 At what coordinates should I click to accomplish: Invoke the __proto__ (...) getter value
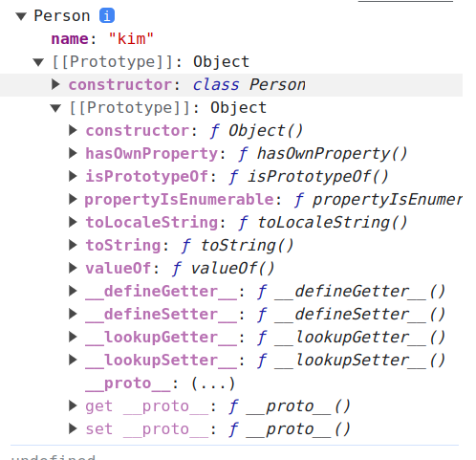(213, 383)
